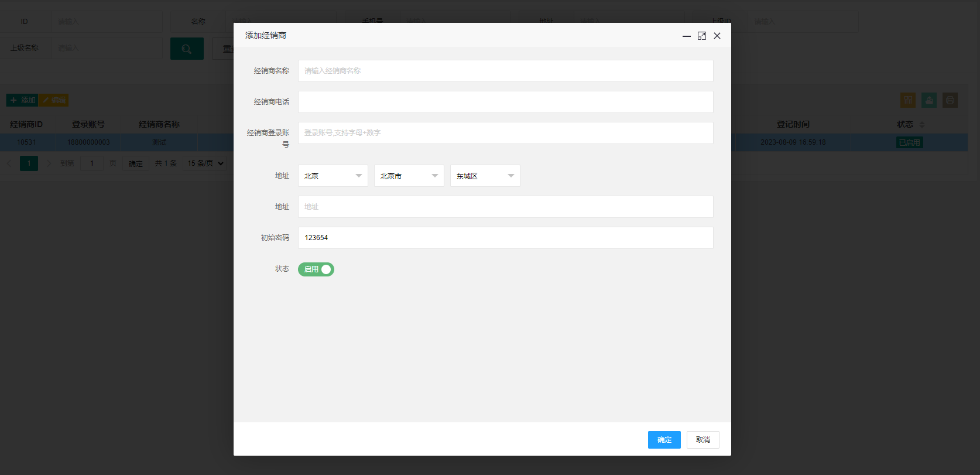Click the 确定 confirm button
Image resolution: width=980 pixels, height=475 pixels.
[664, 440]
